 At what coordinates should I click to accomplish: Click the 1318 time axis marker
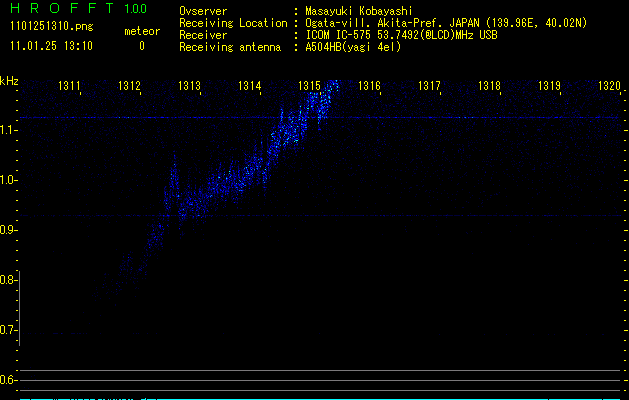(489, 86)
